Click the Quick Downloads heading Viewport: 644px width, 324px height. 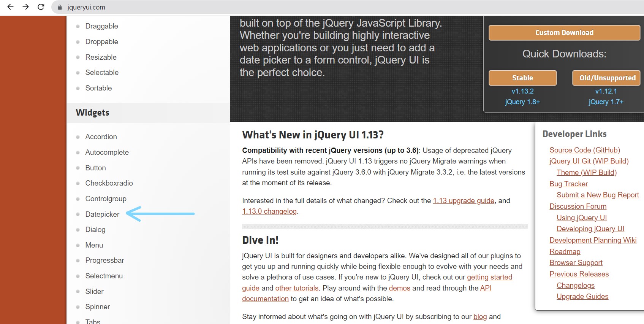click(564, 54)
